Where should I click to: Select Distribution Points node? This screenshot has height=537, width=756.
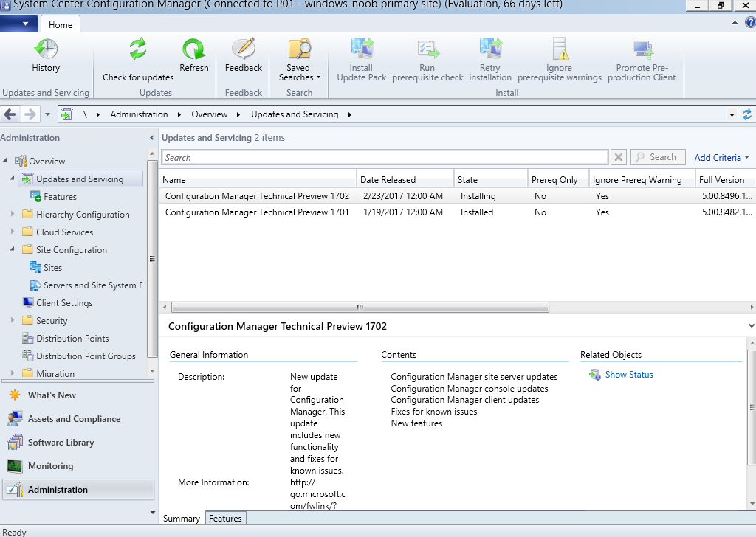[66, 339]
